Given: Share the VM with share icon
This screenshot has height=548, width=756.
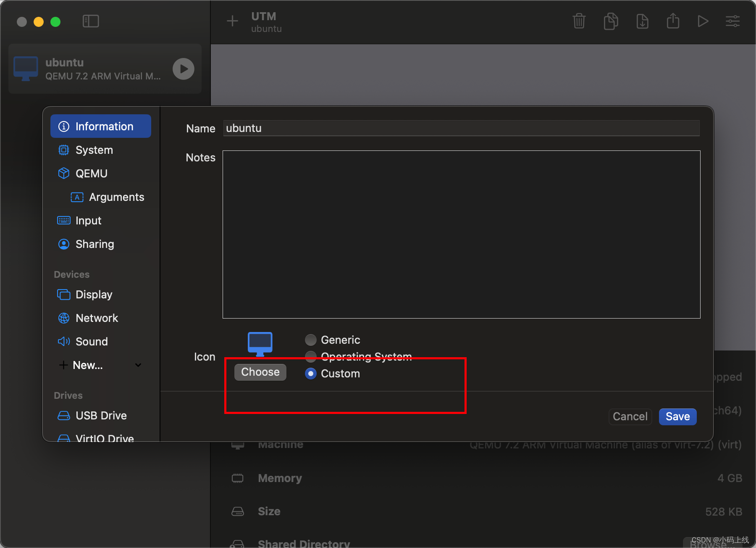Looking at the screenshot, I should 673,21.
